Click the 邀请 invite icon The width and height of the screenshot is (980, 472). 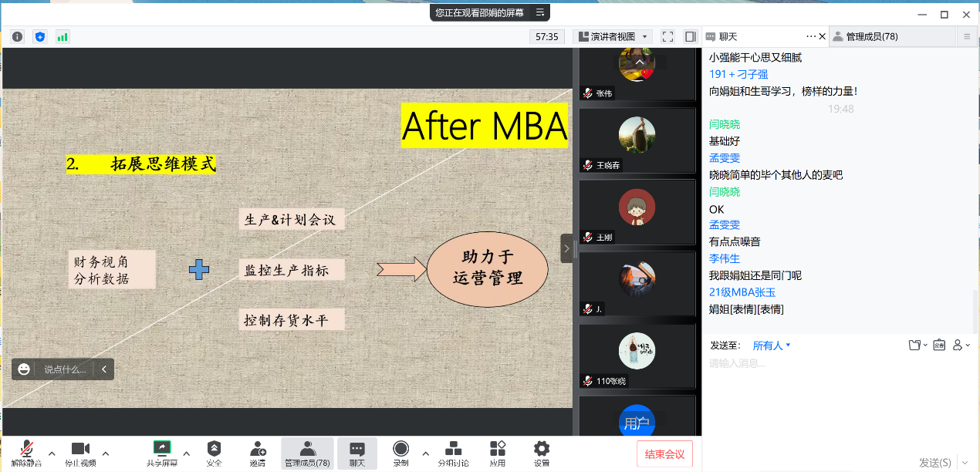coord(257,453)
